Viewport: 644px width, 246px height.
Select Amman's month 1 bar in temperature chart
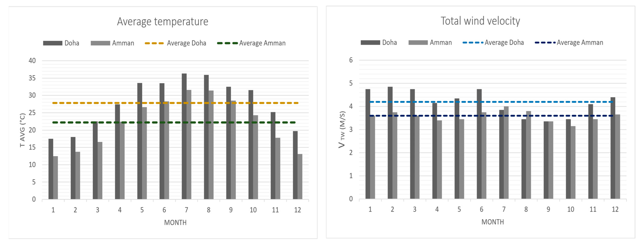[56, 178]
